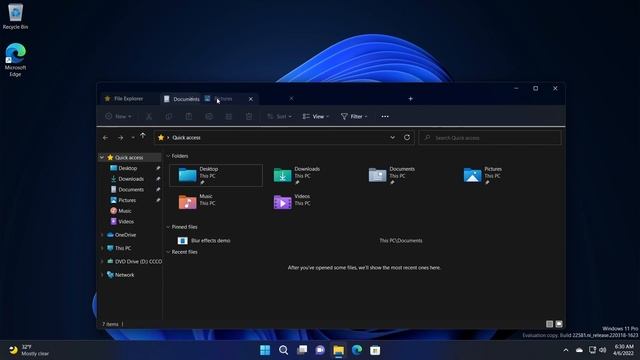Select Videos in the sidebar
640x360 pixels.
(x=125, y=221)
